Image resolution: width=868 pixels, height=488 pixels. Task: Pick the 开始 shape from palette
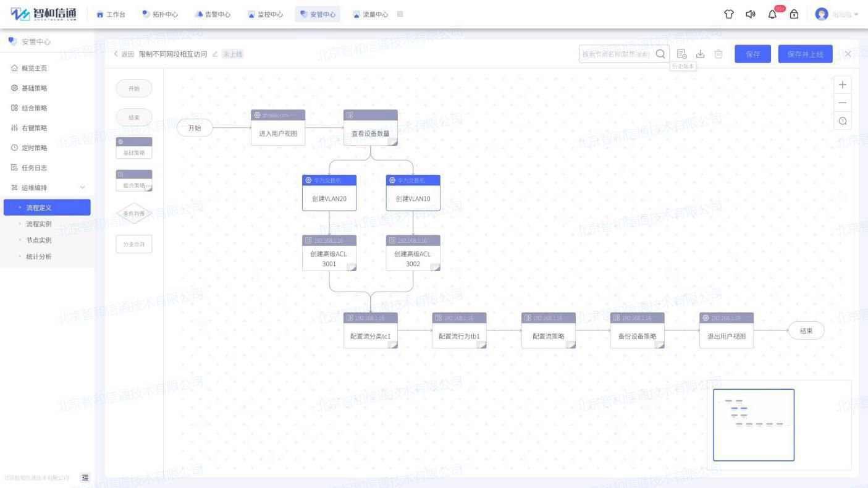point(134,88)
